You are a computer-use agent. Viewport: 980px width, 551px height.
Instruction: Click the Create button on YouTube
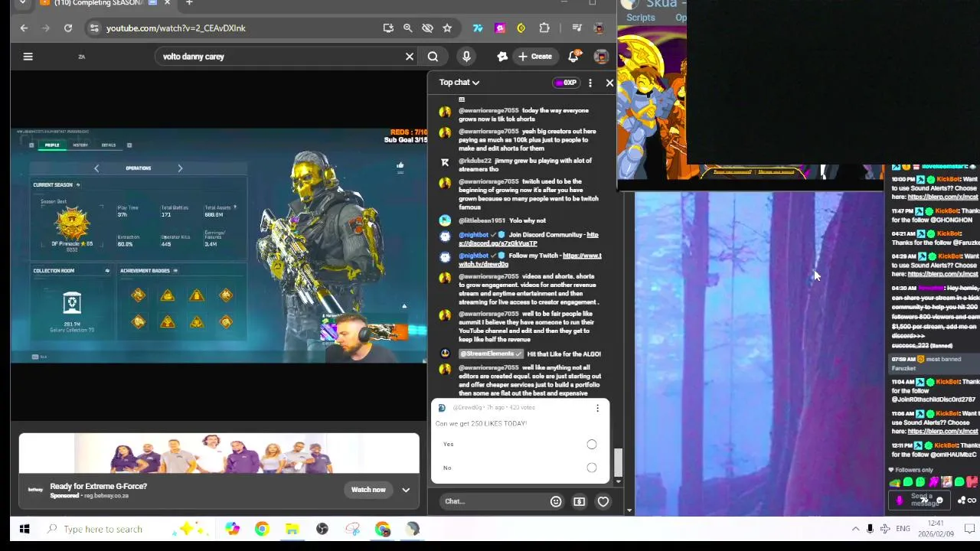pos(534,56)
